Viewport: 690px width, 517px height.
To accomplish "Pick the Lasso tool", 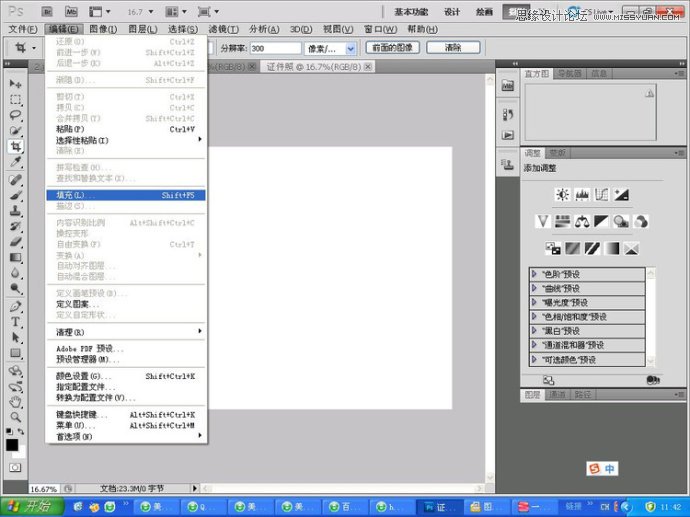I will (16, 115).
